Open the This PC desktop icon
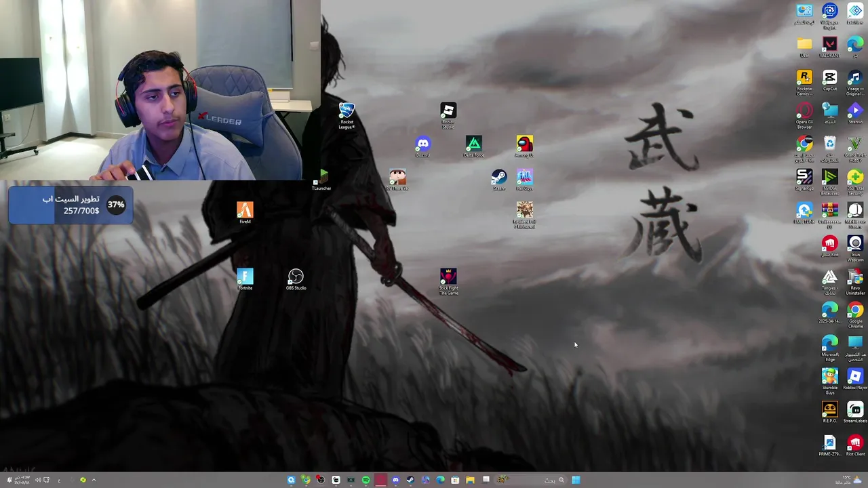This screenshot has width=868, height=488. 855,348
